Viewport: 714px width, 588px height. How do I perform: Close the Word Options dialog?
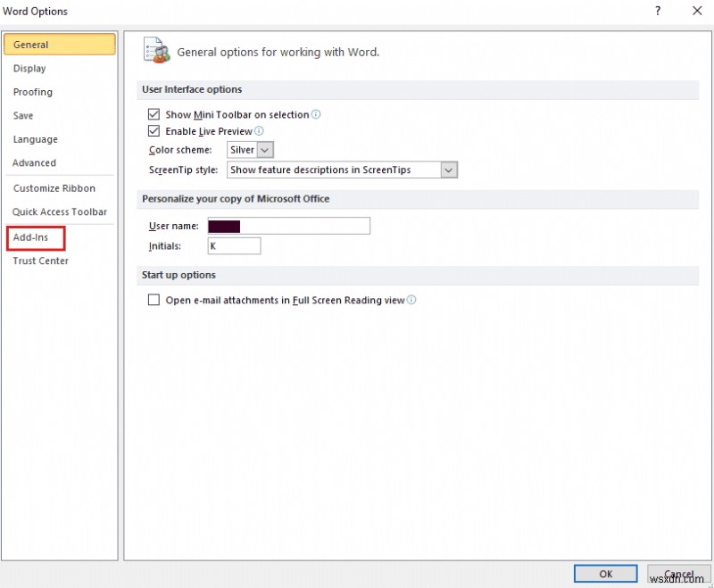tap(697, 11)
